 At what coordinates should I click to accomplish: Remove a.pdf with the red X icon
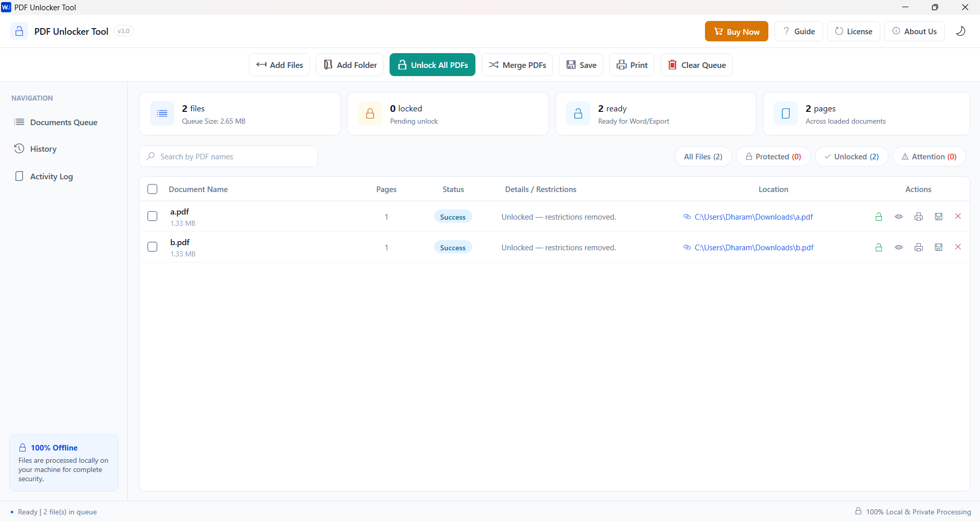(958, 216)
